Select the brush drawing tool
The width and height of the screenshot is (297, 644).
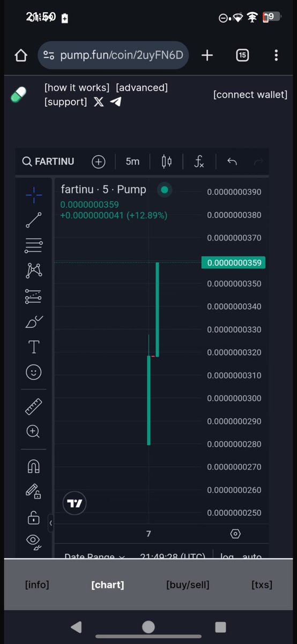pos(34,321)
